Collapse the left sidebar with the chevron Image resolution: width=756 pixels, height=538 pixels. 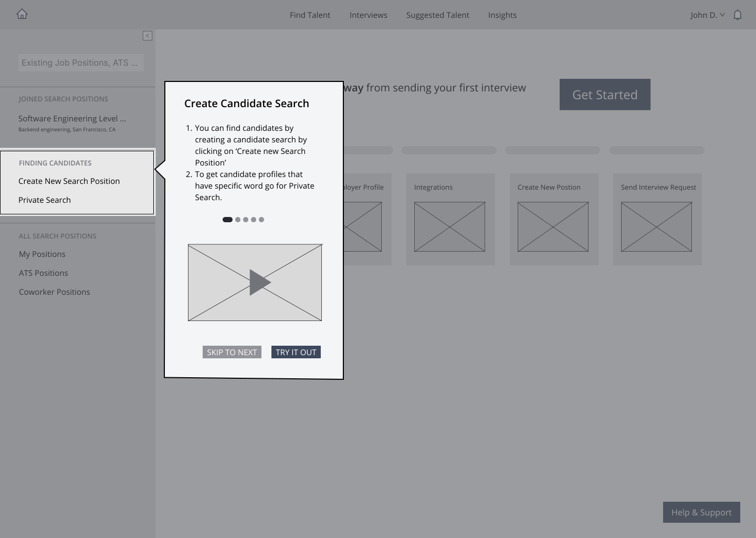pyautogui.click(x=148, y=36)
